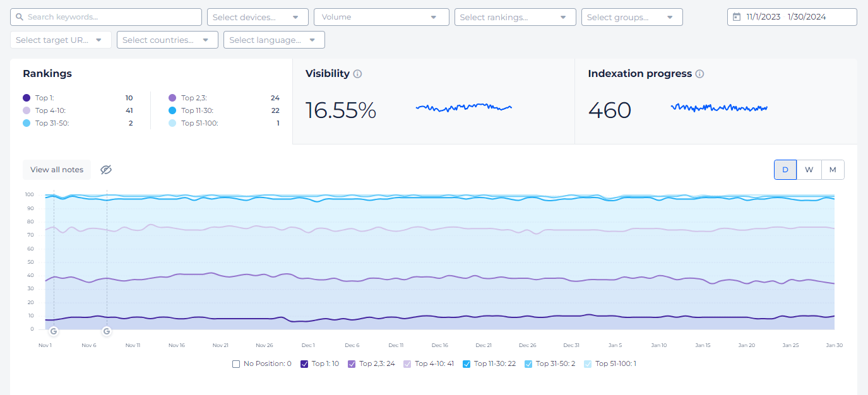Switch to the Visibility tab
868x395 pixels.
[x=434, y=102]
